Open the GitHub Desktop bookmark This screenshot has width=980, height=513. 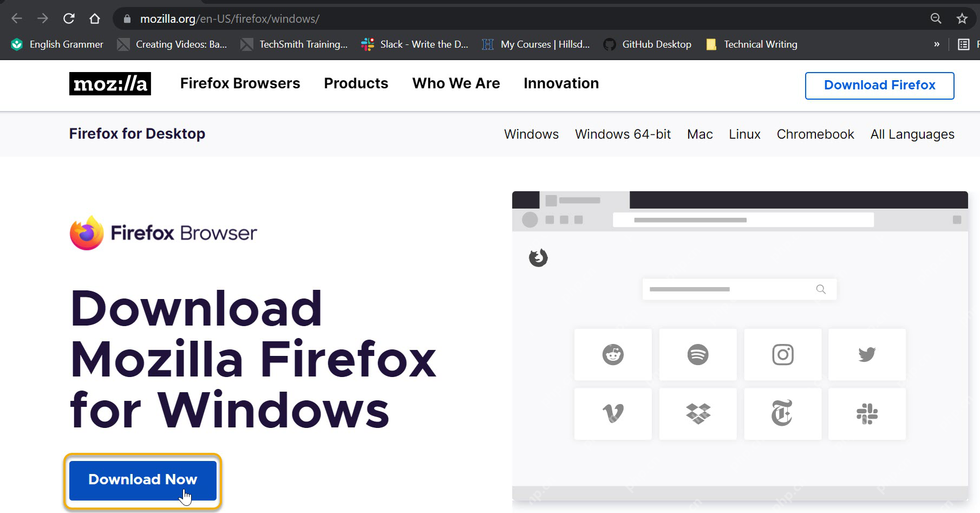point(648,44)
